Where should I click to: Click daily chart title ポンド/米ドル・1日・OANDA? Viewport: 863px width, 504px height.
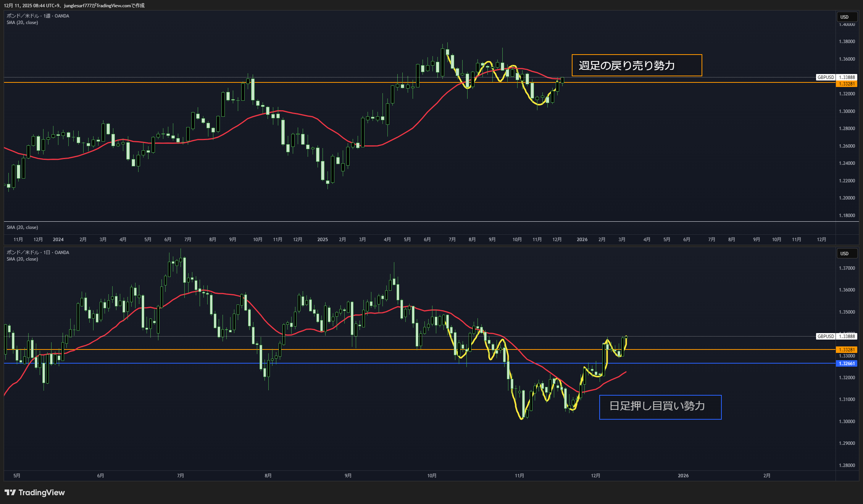click(38, 252)
